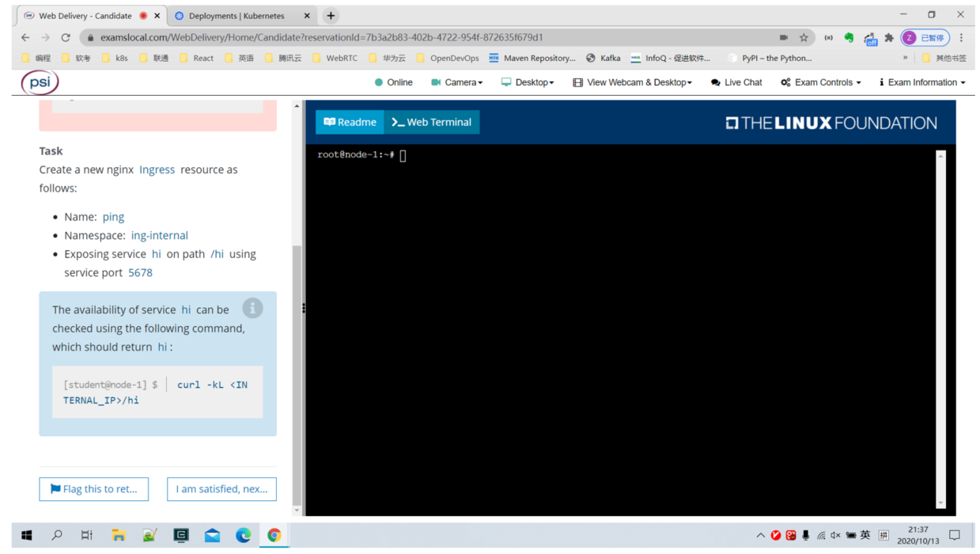980x554 pixels.
Task: Open Microsoft Edge from the taskbar
Action: coord(243,536)
